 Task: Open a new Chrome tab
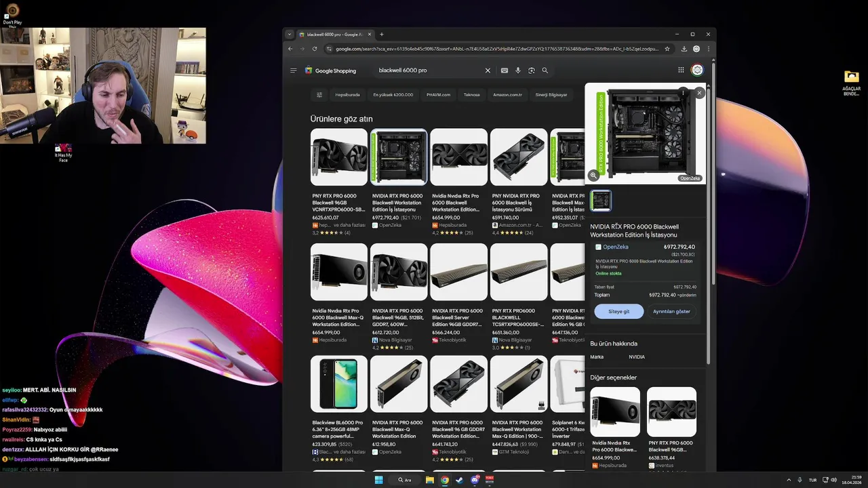coord(381,34)
